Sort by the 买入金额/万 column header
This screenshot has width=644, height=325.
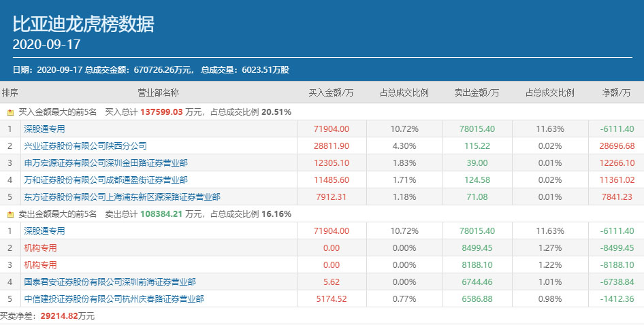coord(331,92)
